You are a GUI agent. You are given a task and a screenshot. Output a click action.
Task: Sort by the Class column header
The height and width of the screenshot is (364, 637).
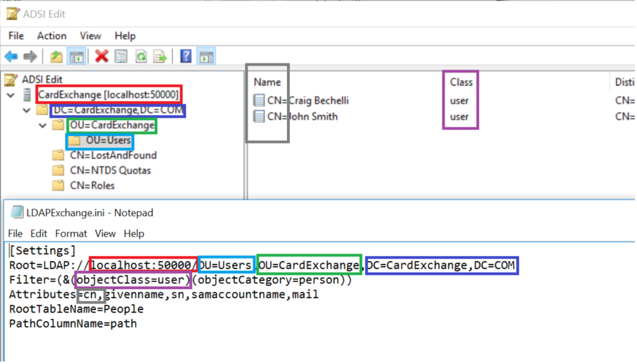coord(461,82)
